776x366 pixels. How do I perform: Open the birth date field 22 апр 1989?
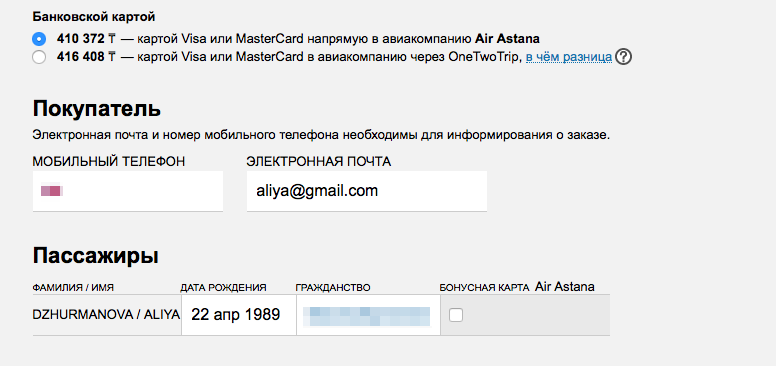click(239, 315)
